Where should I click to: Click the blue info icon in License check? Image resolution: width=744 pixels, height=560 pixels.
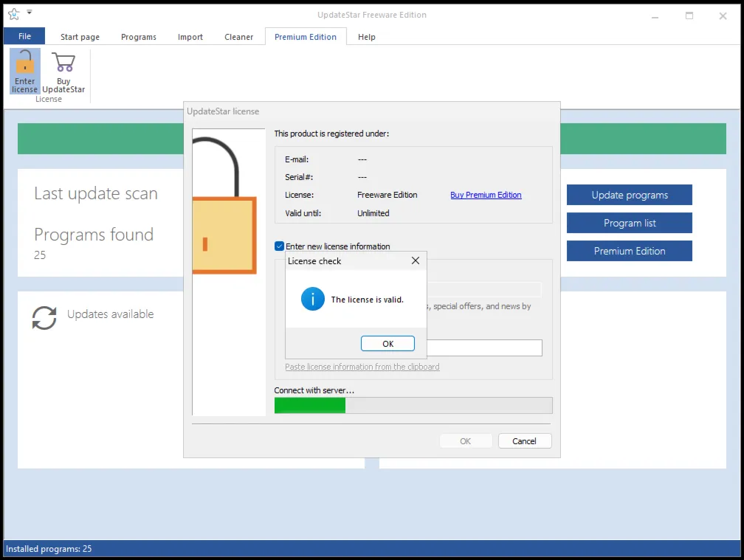pyautogui.click(x=313, y=299)
